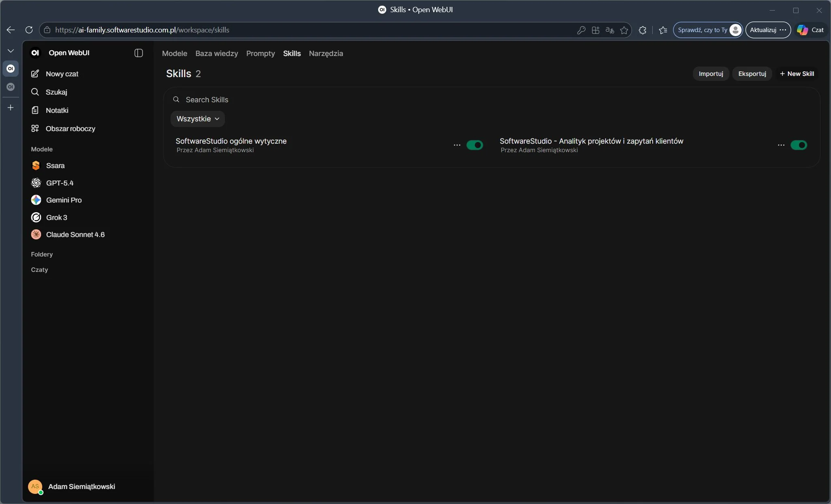
Task: Switch to the Prompty tab
Action: (260, 54)
